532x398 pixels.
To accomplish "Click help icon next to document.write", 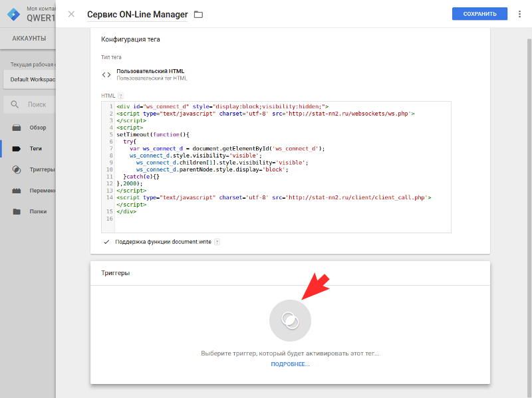I will click(x=217, y=242).
